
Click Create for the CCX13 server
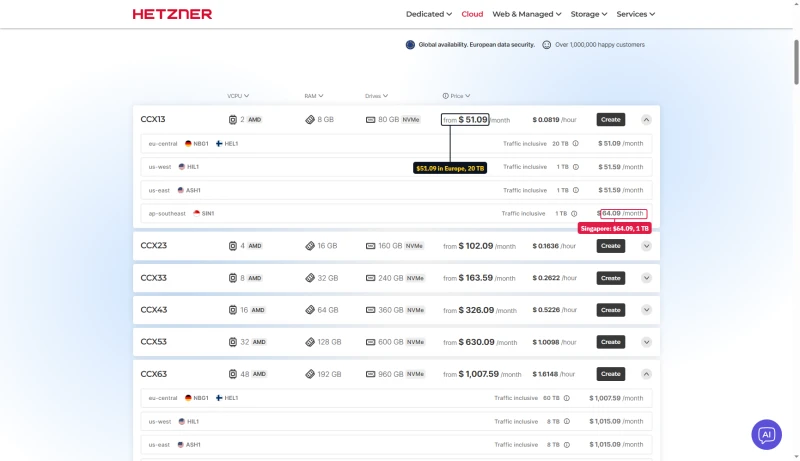coord(611,120)
